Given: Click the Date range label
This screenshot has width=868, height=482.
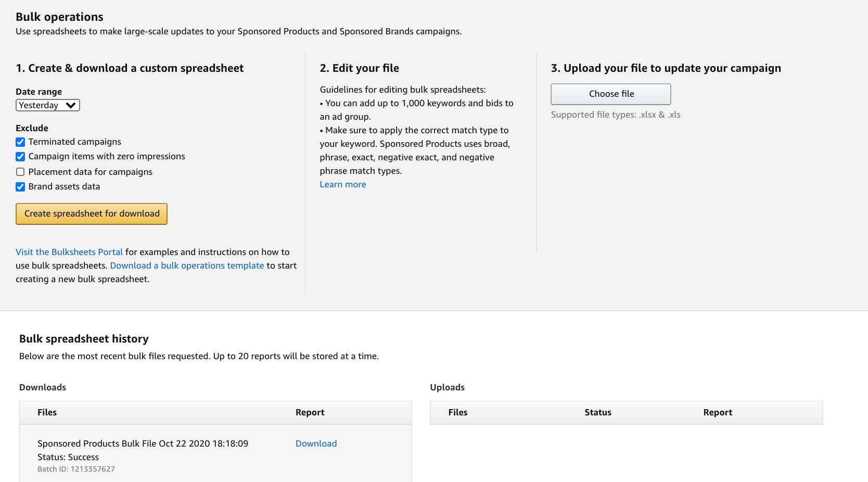Looking at the screenshot, I should (x=39, y=92).
